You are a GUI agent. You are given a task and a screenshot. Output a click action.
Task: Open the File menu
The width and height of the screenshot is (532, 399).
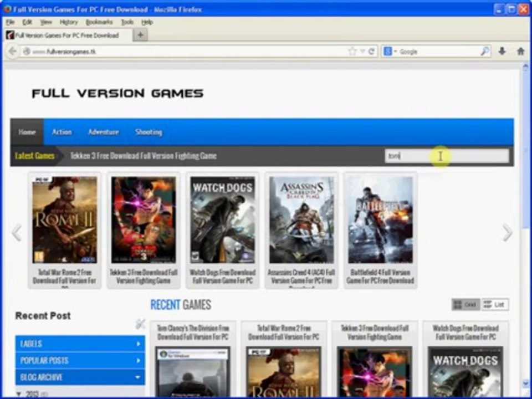[x=10, y=22]
